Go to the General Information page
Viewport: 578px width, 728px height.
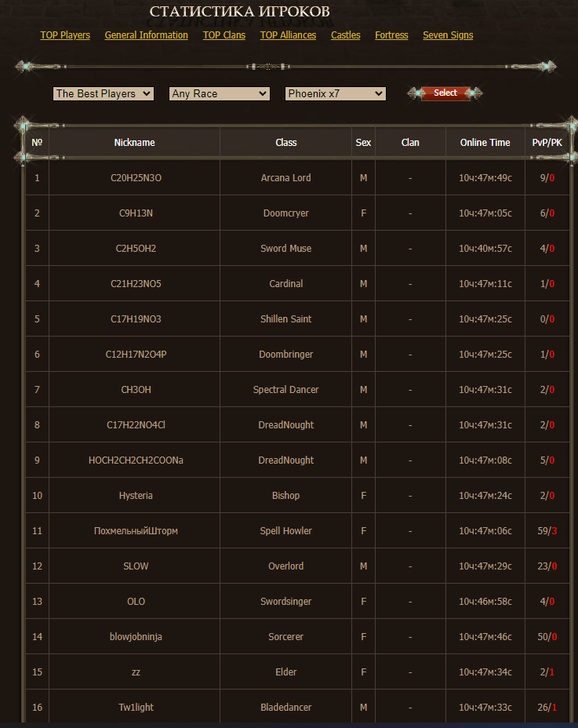(146, 35)
